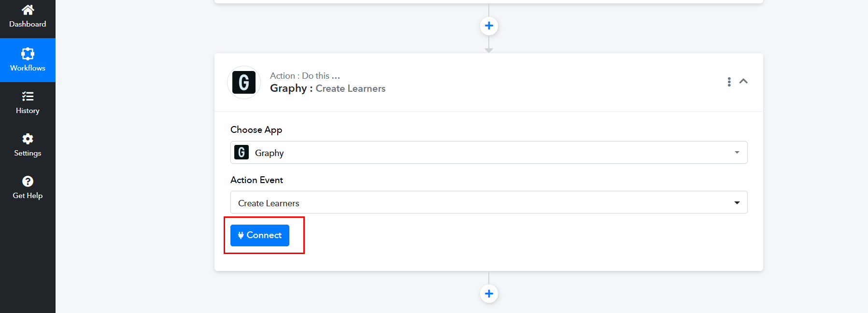The height and width of the screenshot is (313, 868).
Task: Go to the History label in the sidebar
Action: [x=28, y=111]
